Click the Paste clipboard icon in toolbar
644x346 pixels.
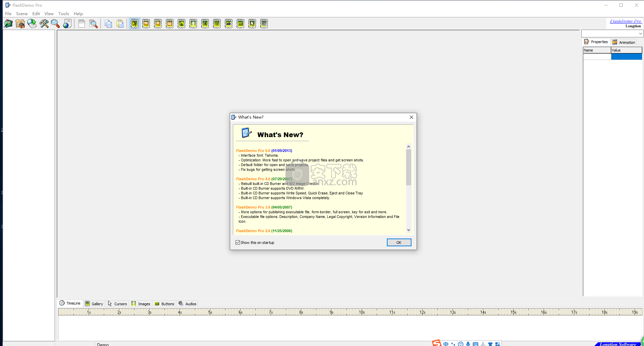[x=120, y=24]
